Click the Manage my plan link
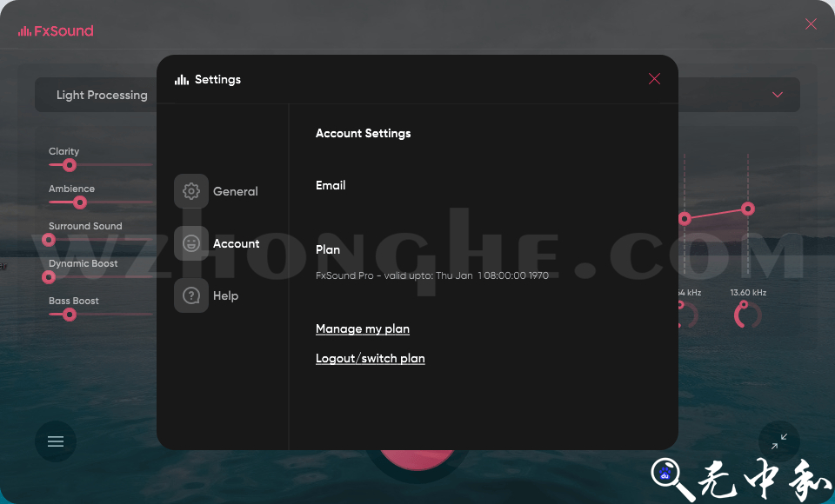Viewport: 835px width, 504px height. coord(362,328)
